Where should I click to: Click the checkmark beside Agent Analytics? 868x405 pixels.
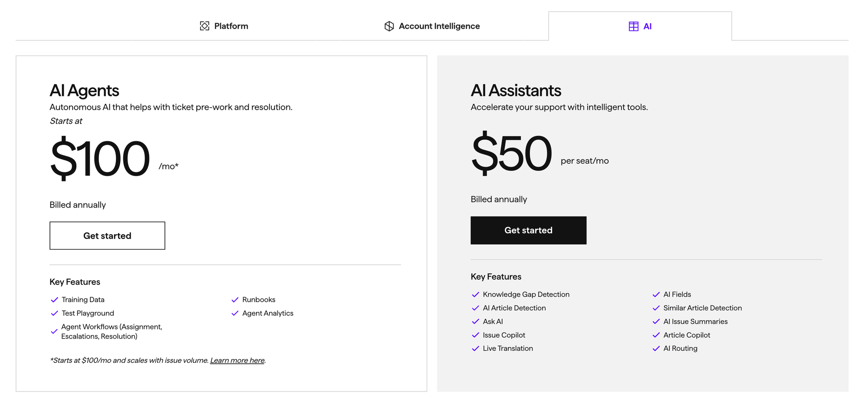click(x=234, y=313)
